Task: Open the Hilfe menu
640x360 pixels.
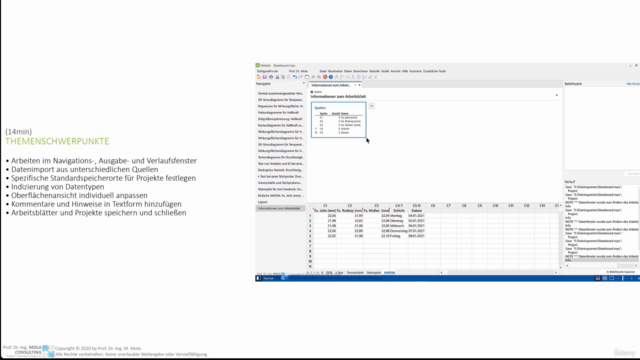Action: 405,71
